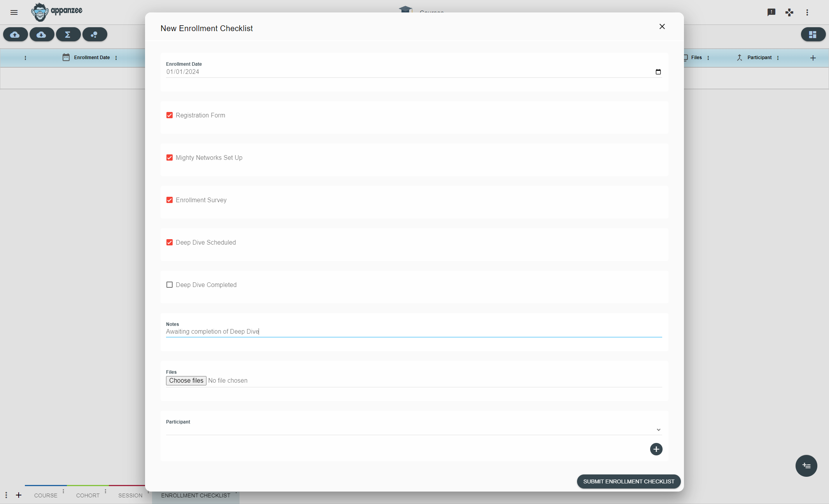Close the New Enrollment Checklist dialog
This screenshot has height=504, width=829.
(662, 26)
